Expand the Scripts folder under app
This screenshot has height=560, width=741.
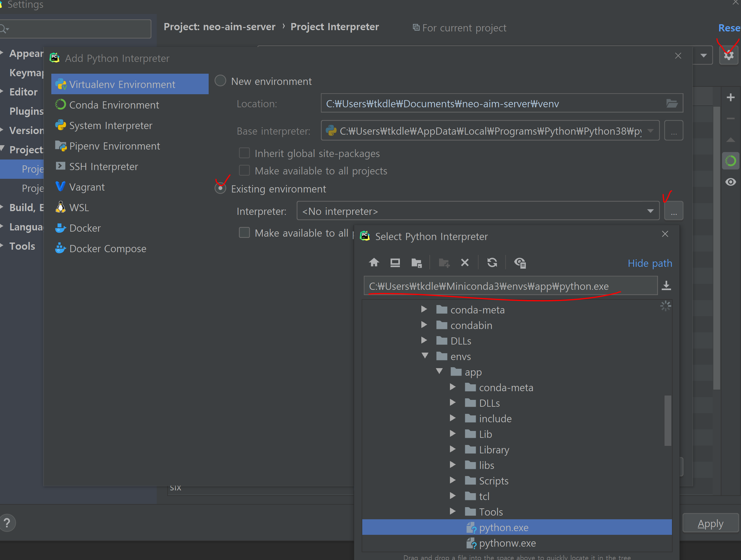tap(452, 480)
